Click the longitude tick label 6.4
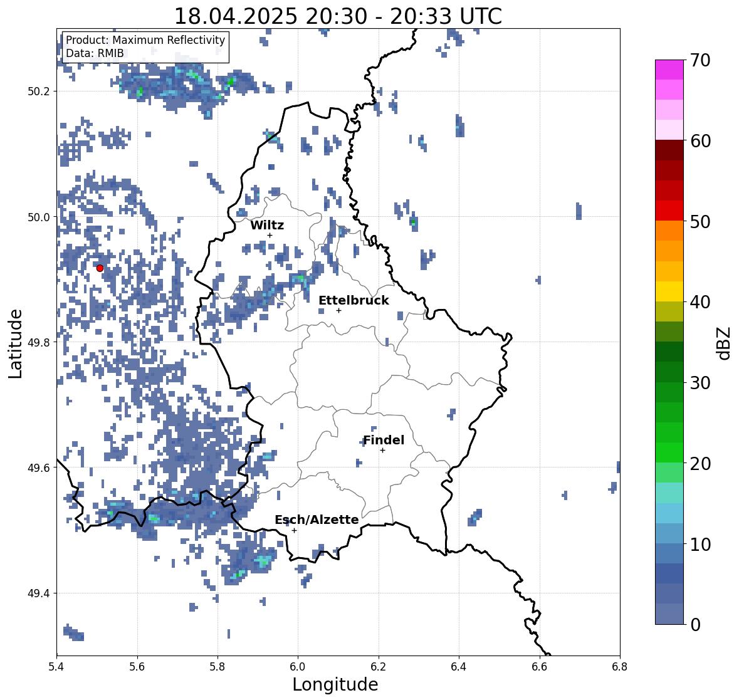Viewport: 739px width, 700px height. tap(459, 666)
